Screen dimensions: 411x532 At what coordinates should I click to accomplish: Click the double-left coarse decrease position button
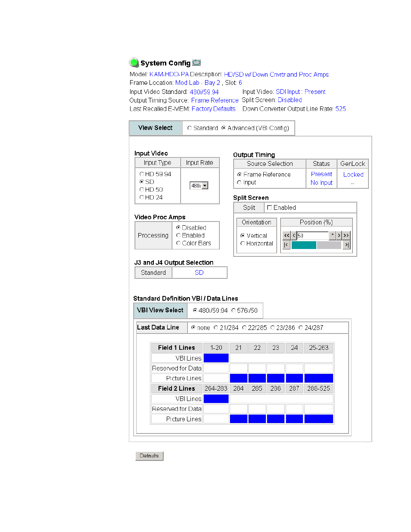pyautogui.click(x=287, y=235)
